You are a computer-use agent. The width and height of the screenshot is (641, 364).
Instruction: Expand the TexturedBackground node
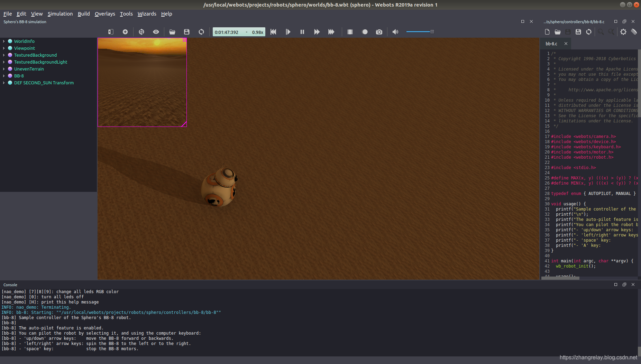[4, 55]
